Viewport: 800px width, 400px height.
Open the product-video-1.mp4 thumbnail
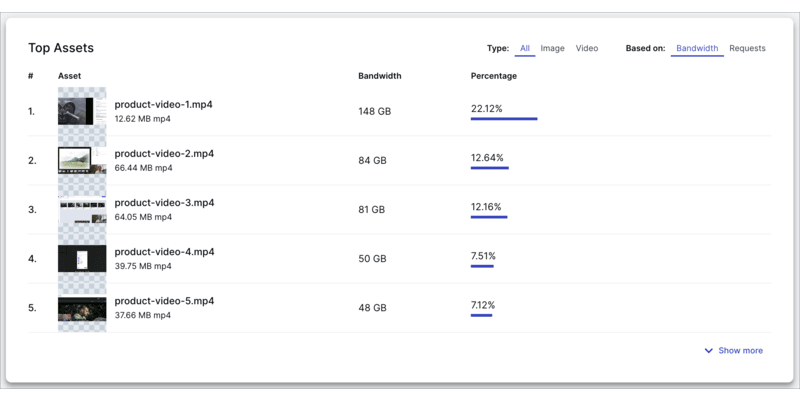(x=82, y=111)
